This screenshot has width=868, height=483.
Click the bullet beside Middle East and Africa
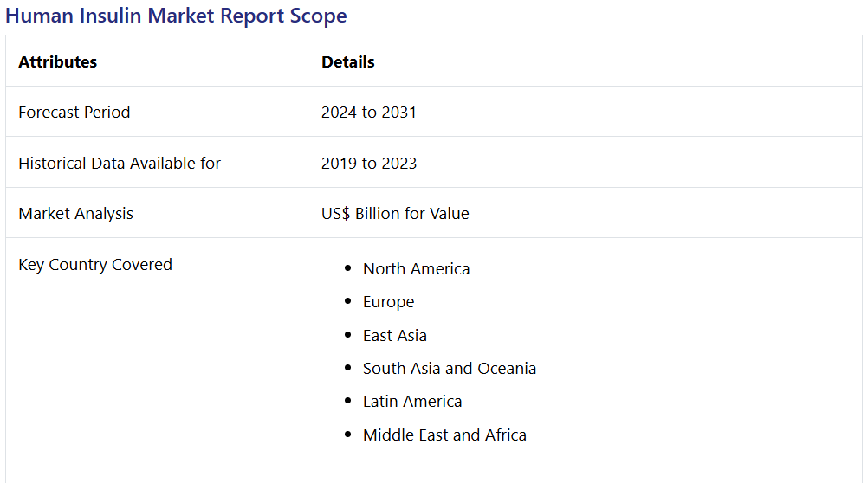pos(347,435)
